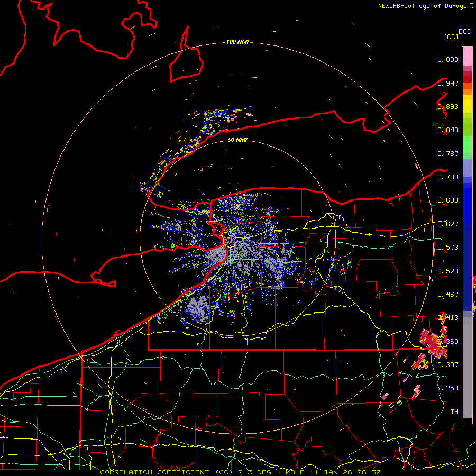
Task: Click the 0.893 value on the color scale
Action: [448, 106]
